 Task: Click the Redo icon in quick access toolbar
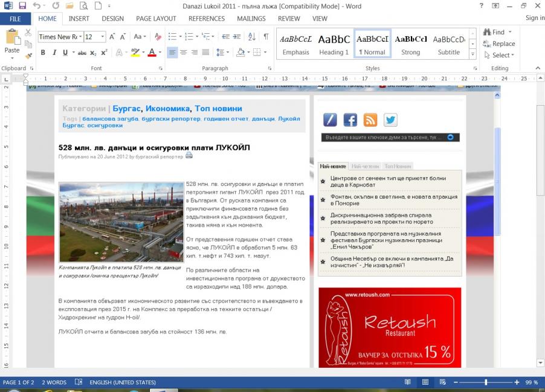point(56,5)
